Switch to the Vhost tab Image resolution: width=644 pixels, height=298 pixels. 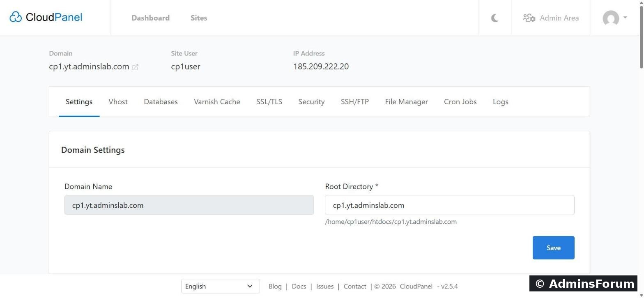tap(118, 102)
